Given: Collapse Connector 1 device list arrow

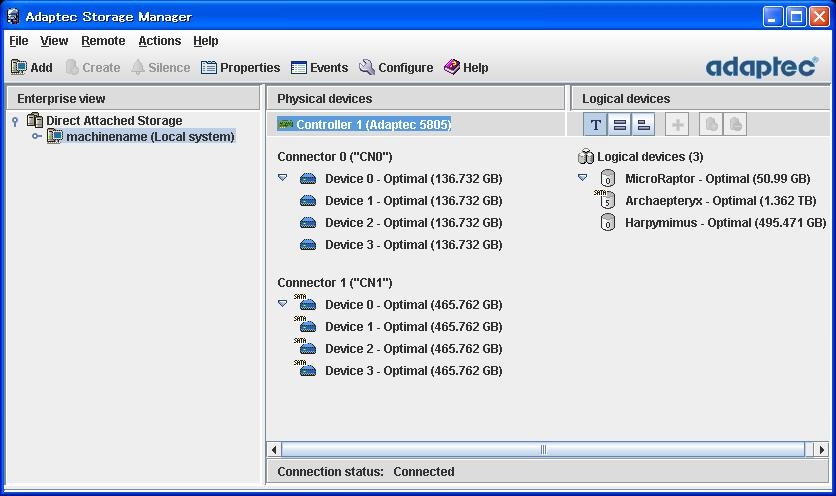Looking at the screenshot, I should pos(283,303).
